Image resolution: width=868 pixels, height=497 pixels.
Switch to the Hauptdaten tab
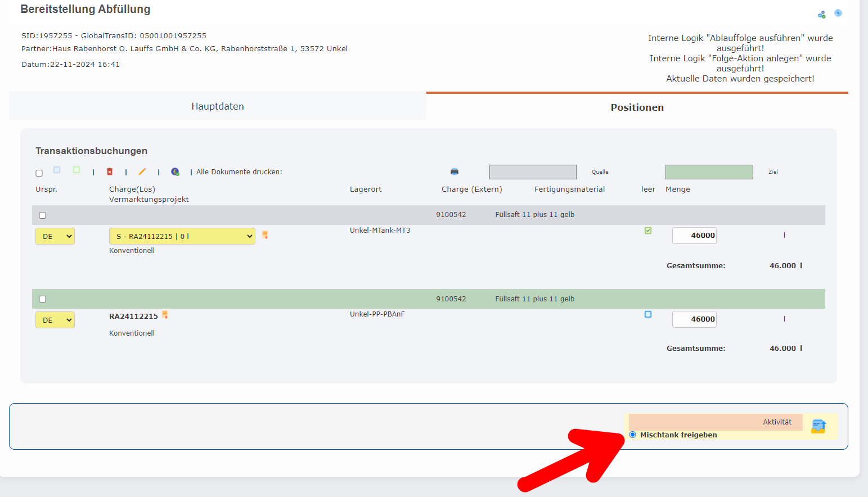(x=218, y=106)
